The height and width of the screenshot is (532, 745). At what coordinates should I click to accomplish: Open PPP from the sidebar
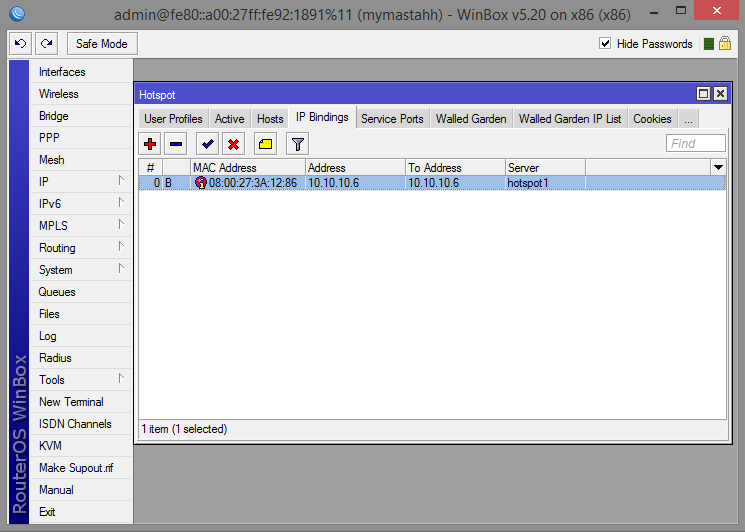[81, 138]
